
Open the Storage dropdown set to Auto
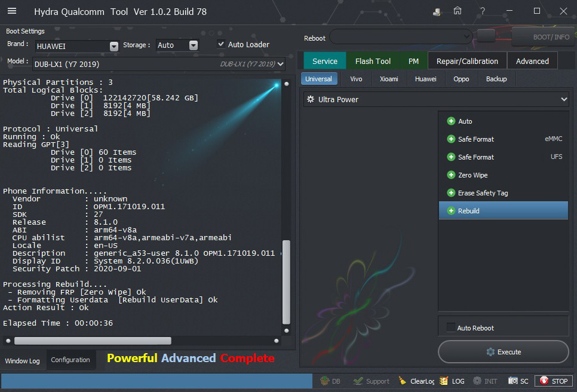click(177, 45)
